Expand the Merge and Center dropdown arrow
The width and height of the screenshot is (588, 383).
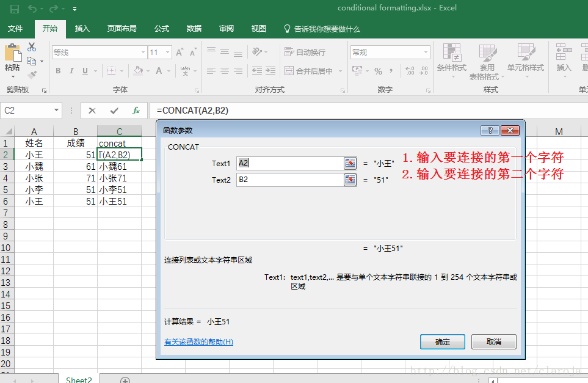341,71
